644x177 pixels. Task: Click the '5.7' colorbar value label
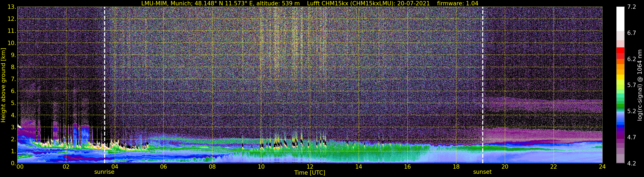point(632,85)
